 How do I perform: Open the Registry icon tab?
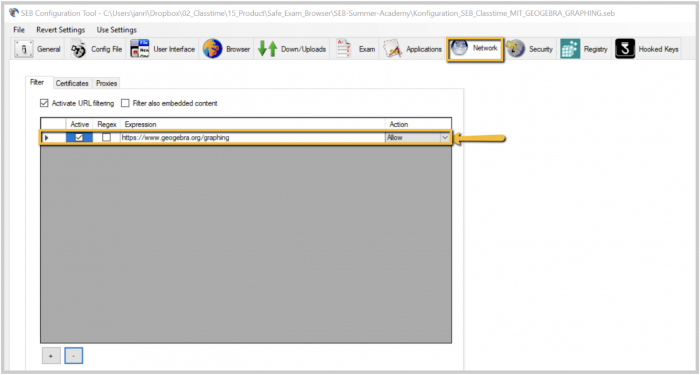coord(570,49)
